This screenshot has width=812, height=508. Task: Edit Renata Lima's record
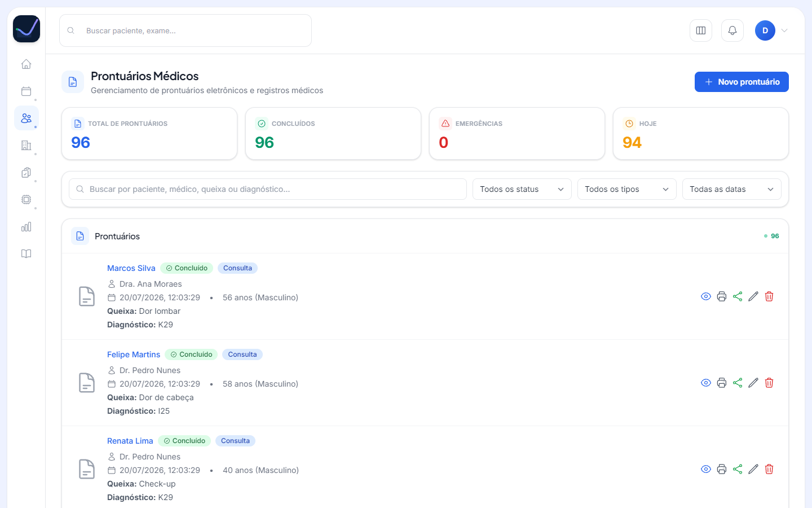(753, 469)
